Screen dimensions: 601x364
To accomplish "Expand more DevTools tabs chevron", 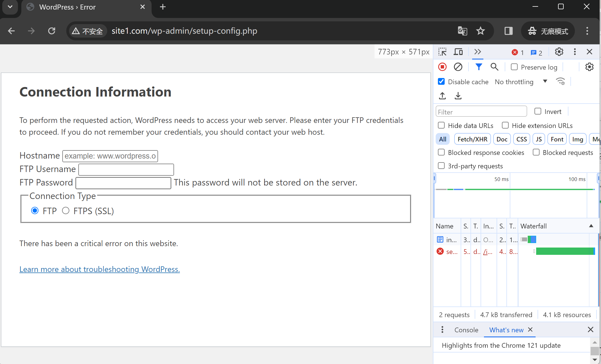I will click(x=477, y=52).
